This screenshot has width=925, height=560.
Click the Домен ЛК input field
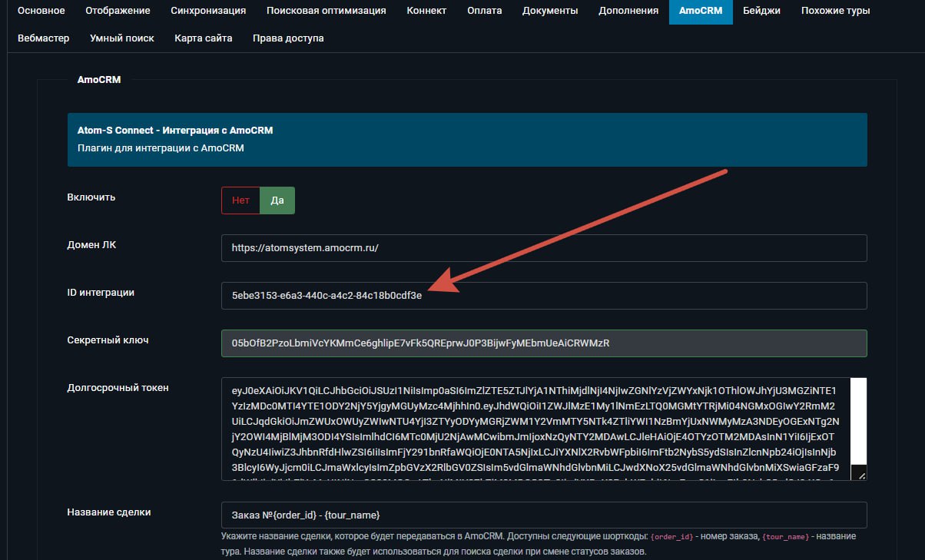coord(544,248)
